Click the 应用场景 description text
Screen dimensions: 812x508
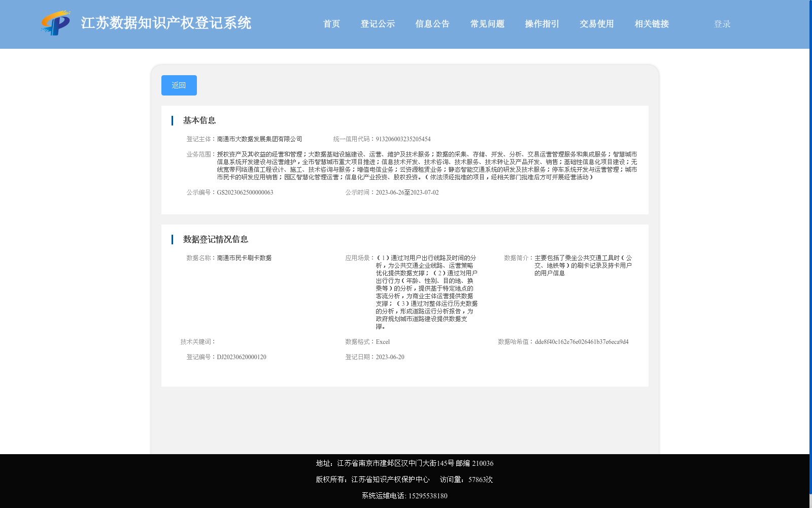(426, 292)
